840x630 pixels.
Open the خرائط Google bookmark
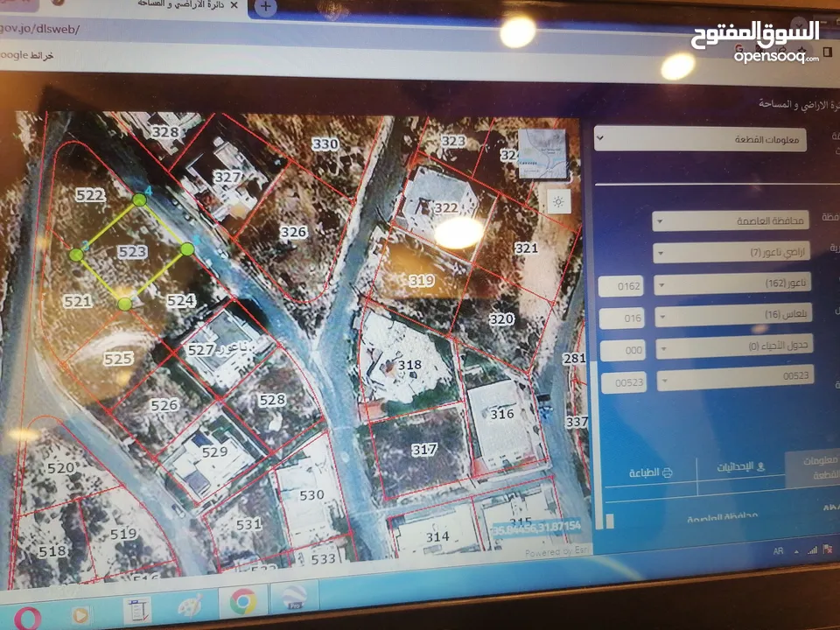pyautogui.click(x=27, y=55)
